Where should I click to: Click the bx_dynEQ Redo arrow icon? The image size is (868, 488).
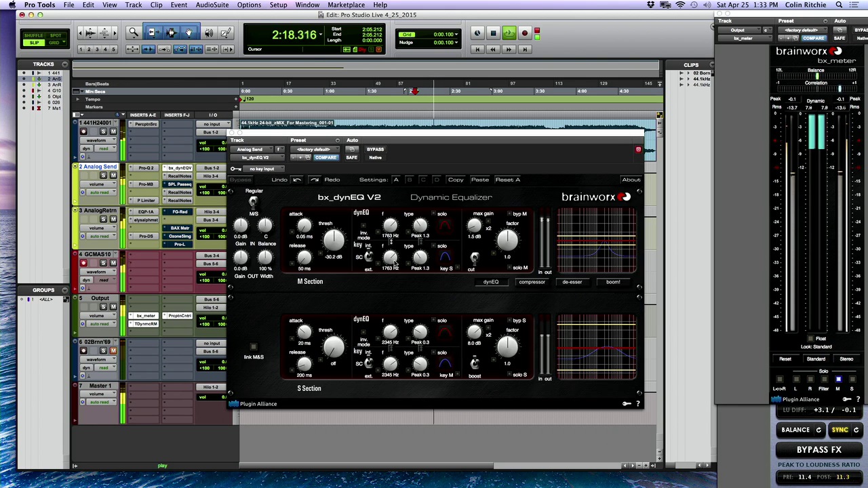pyautogui.click(x=315, y=180)
